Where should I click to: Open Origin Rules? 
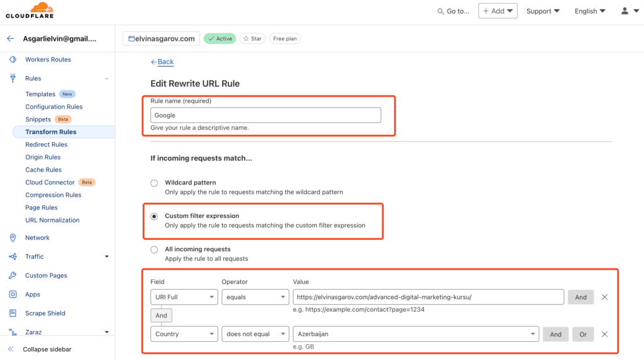[x=43, y=157]
